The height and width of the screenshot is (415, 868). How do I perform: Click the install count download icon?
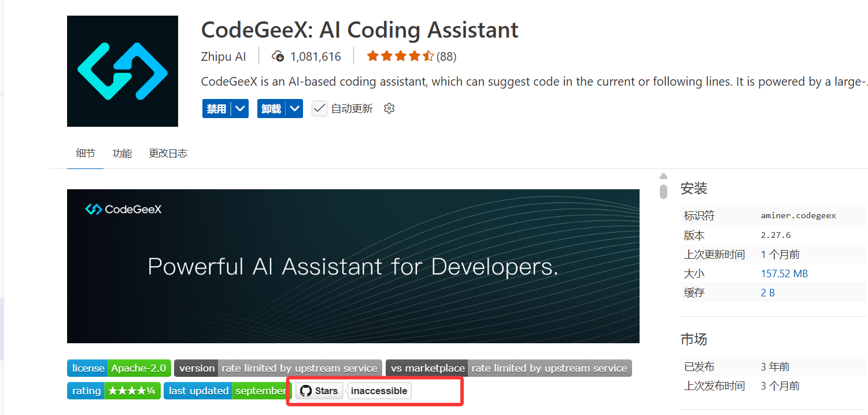(x=278, y=56)
